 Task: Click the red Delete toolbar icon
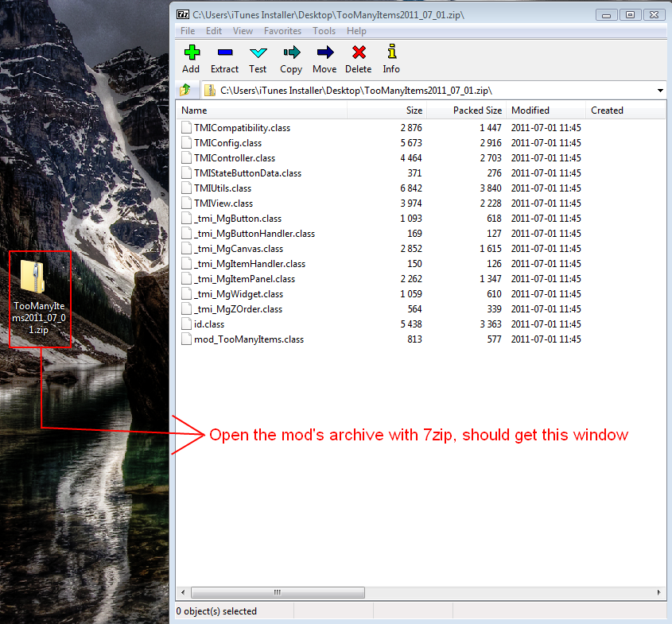point(359,52)
